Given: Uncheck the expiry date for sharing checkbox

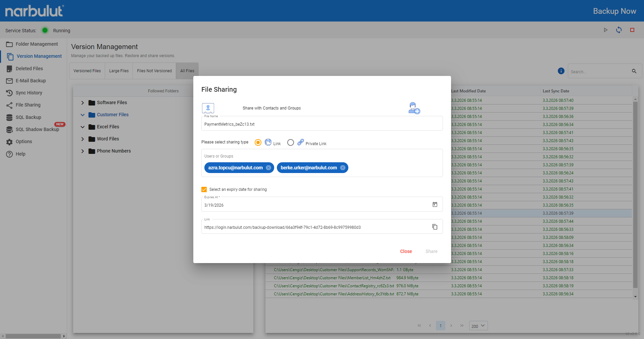Looking at the screenshot, I should point(204,189).
